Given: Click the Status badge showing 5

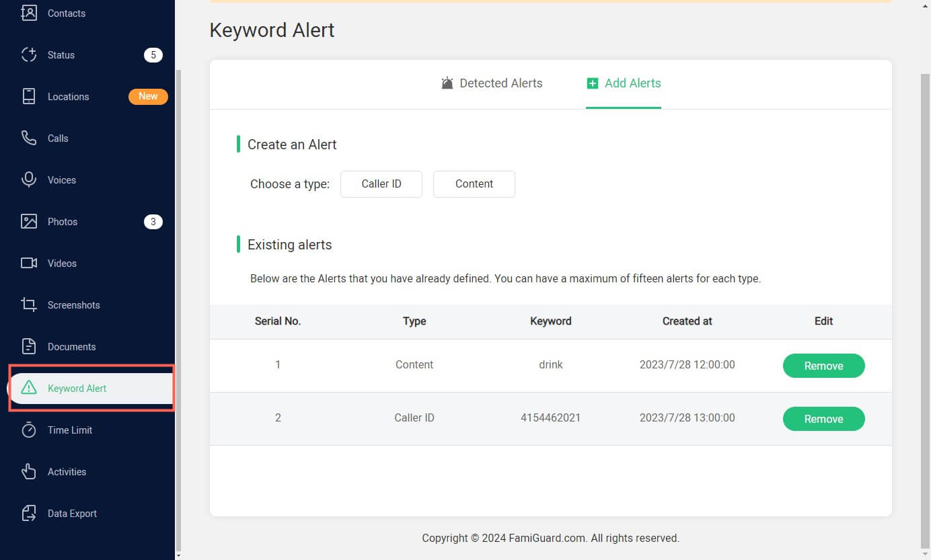Looking at the screenshot, I should [153, 55].
